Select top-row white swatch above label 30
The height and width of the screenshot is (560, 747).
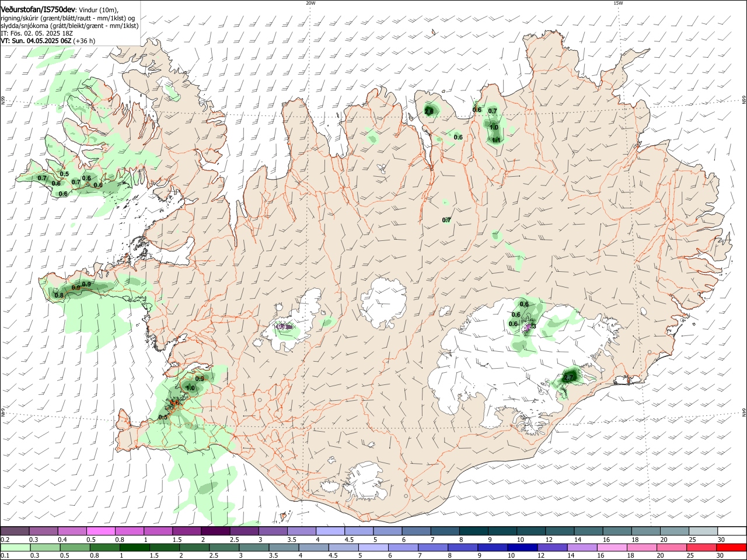click(x=732, y=531)
